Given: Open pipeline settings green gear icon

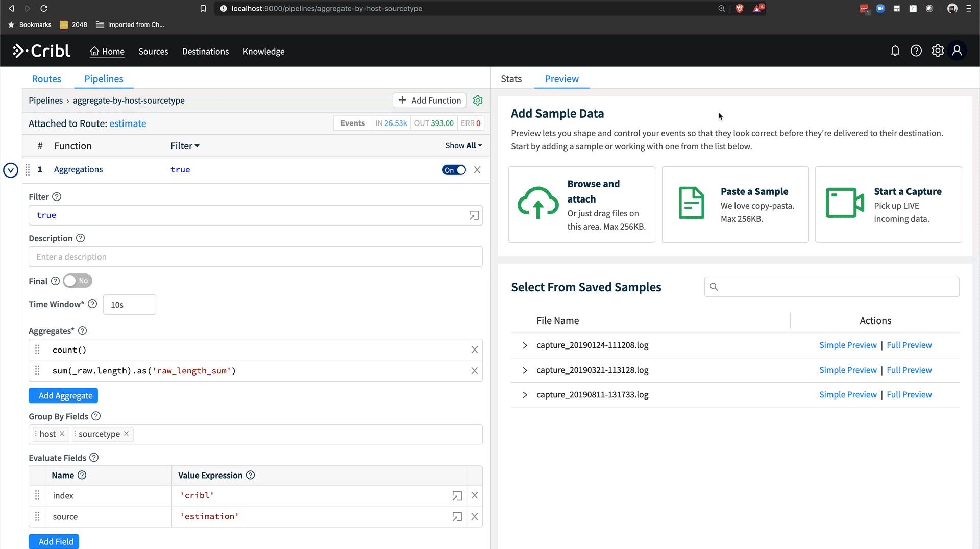Looking at the screenshot, I should [478, 101].
